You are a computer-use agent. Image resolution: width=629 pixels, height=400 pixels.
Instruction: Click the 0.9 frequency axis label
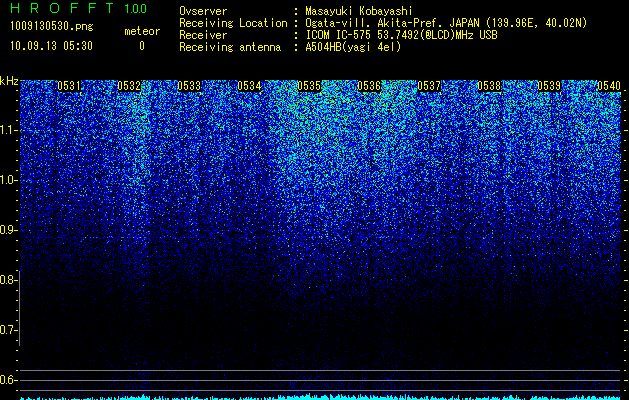point(8,230)
